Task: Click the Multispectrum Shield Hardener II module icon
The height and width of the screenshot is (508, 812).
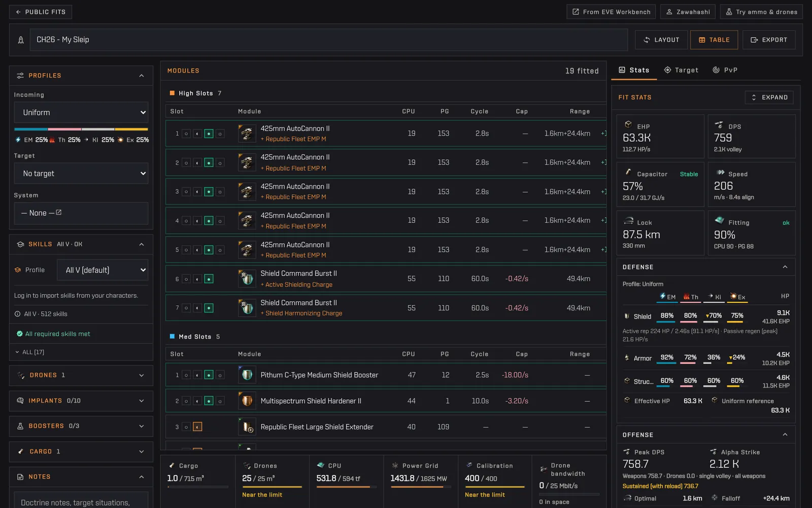Action: pos(247,401)
